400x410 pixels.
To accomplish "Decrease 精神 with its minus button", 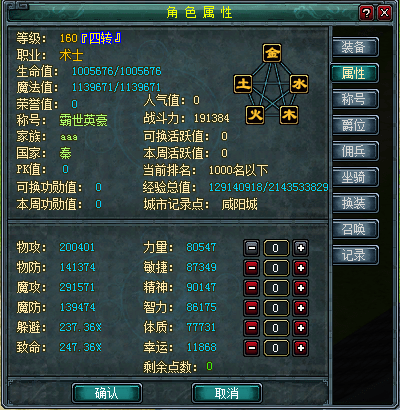I will coord(252,288).
